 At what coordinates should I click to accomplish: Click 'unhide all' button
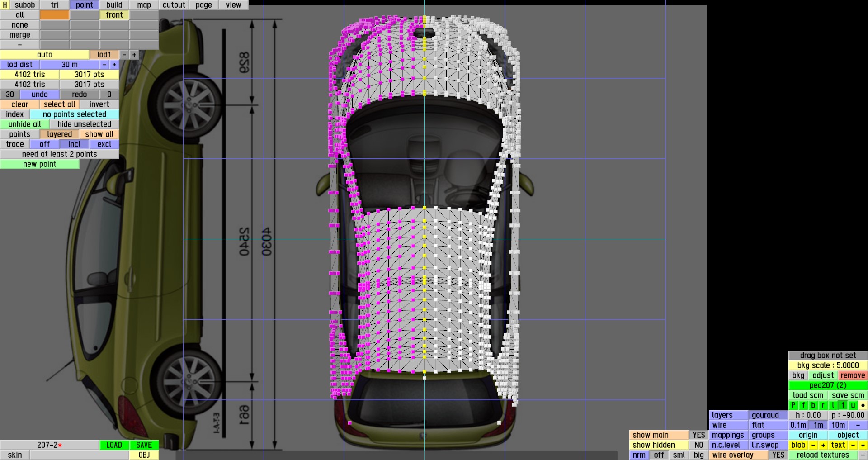(x=25, y=124)
